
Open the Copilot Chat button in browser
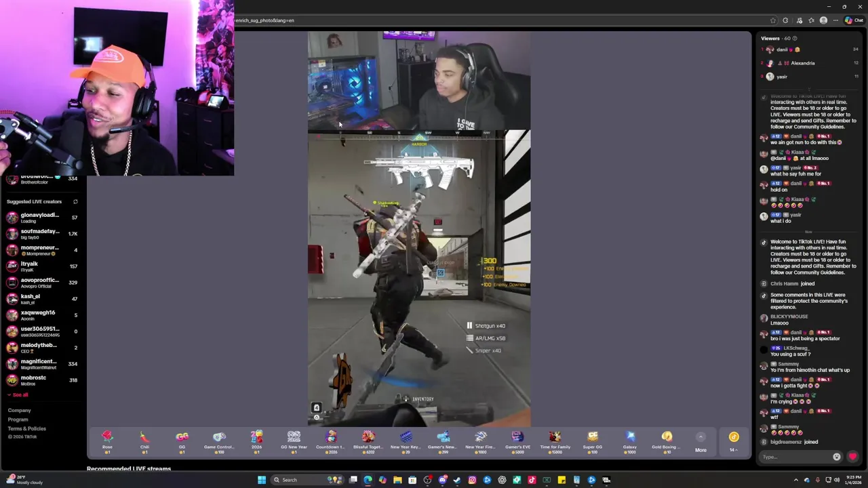click(853, 20)
